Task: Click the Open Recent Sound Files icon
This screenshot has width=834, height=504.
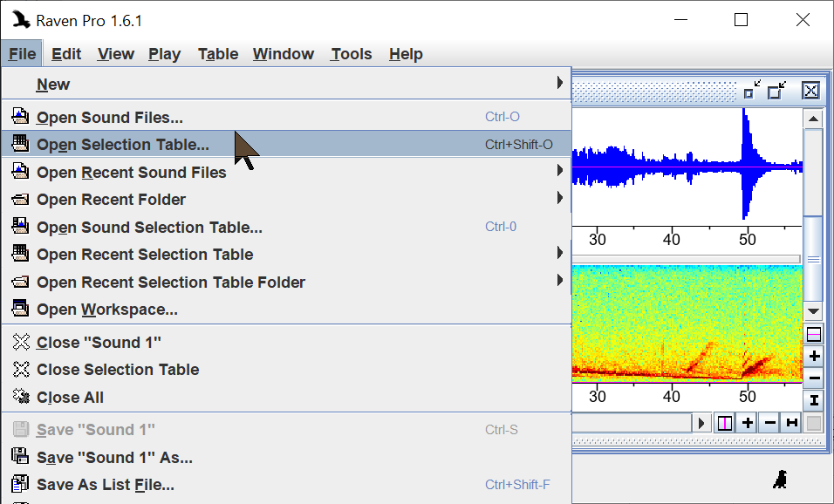Action: 20,171
